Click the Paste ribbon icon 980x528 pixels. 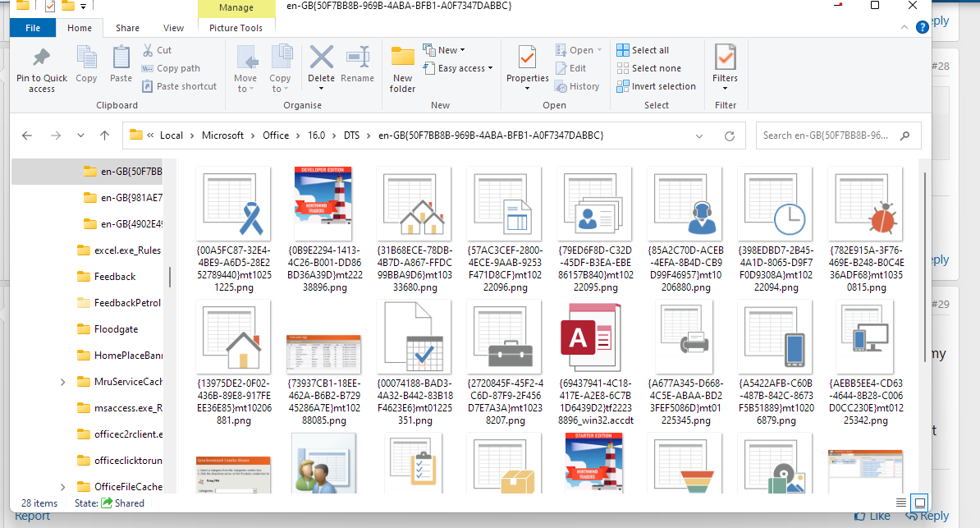[x=121, y=64]
